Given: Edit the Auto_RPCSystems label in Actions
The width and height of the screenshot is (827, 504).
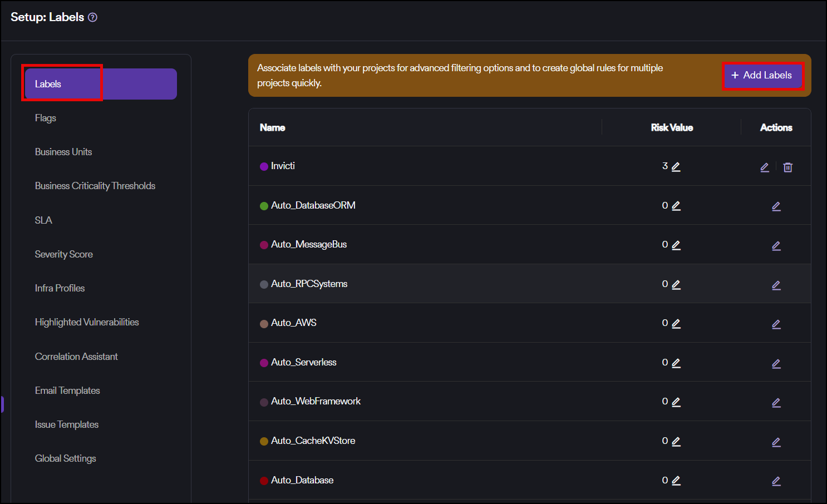Looking at the screenshot, I should 776,285.
